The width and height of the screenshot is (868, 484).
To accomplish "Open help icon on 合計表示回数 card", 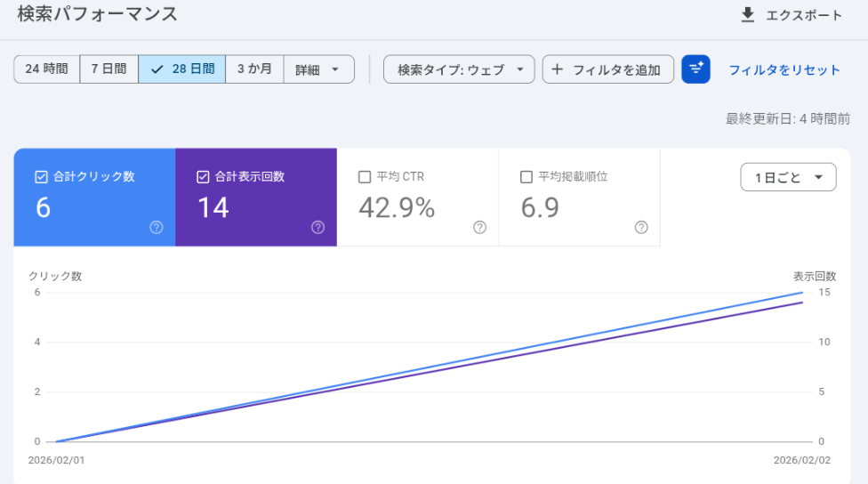I will [x=317, y=228].
